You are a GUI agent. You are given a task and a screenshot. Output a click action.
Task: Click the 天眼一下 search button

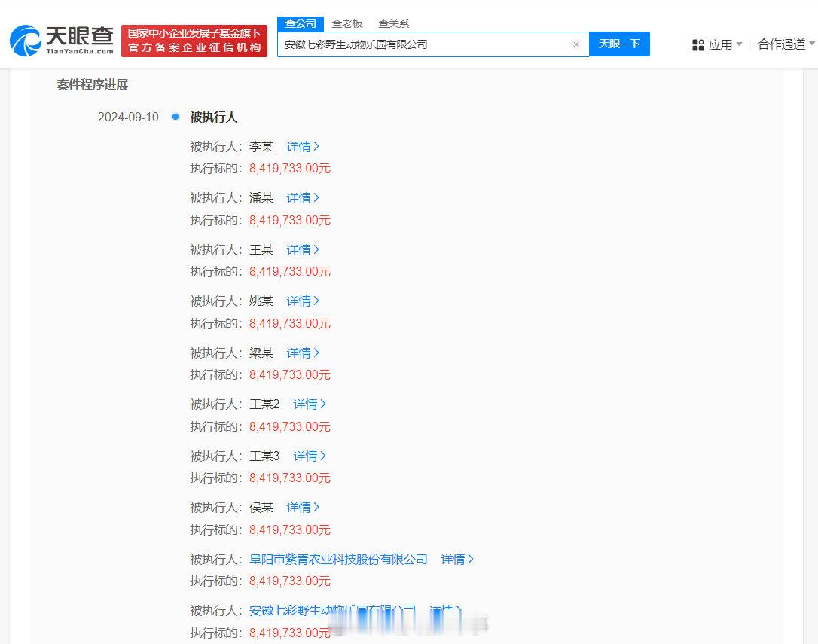click(619, 44)
